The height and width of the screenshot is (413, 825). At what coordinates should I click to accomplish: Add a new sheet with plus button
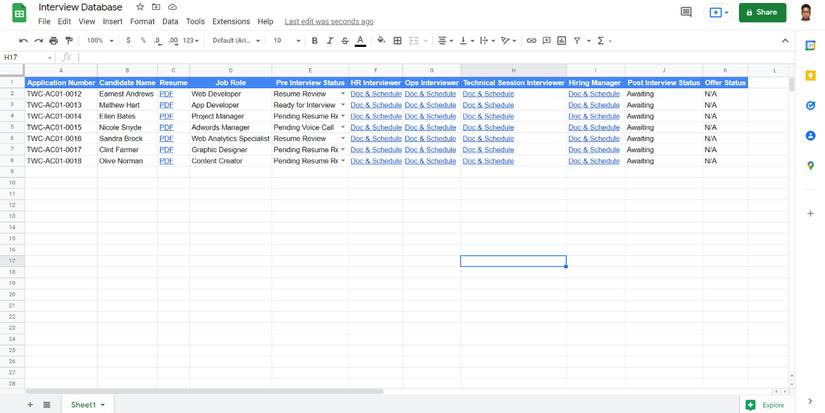[x=30, y=405]
